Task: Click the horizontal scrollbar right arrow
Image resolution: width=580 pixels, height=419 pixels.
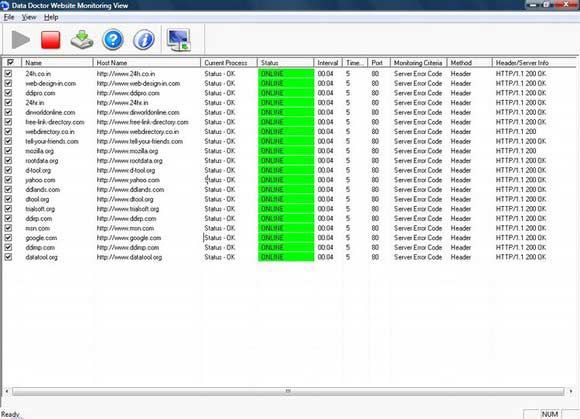Action: [x=571, y=391]
